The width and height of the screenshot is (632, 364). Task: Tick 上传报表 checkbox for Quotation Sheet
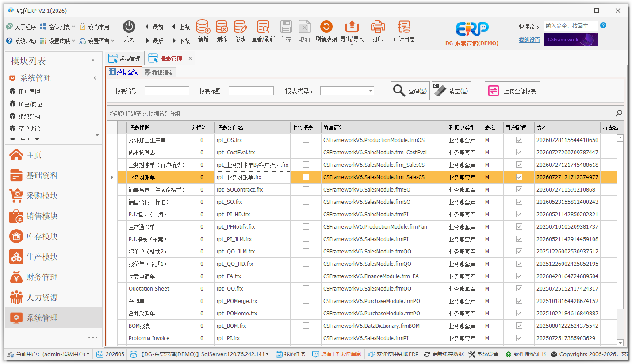click(x=306, y=289)
